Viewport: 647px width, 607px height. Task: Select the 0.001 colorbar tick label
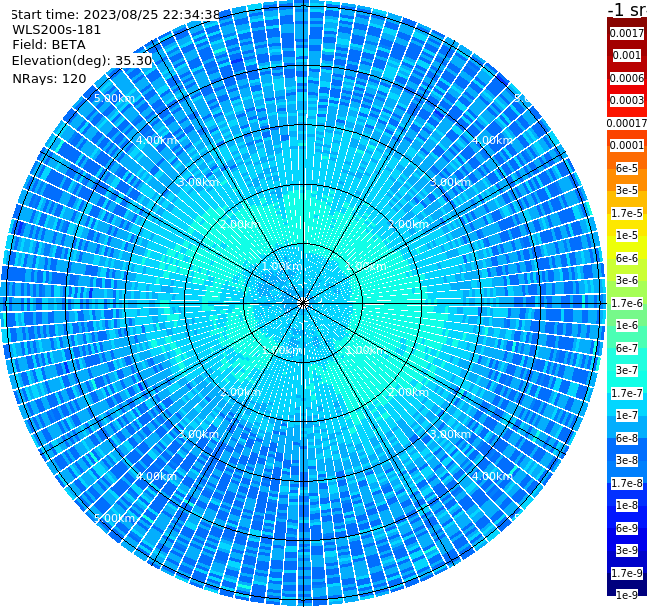coord(627,55)
